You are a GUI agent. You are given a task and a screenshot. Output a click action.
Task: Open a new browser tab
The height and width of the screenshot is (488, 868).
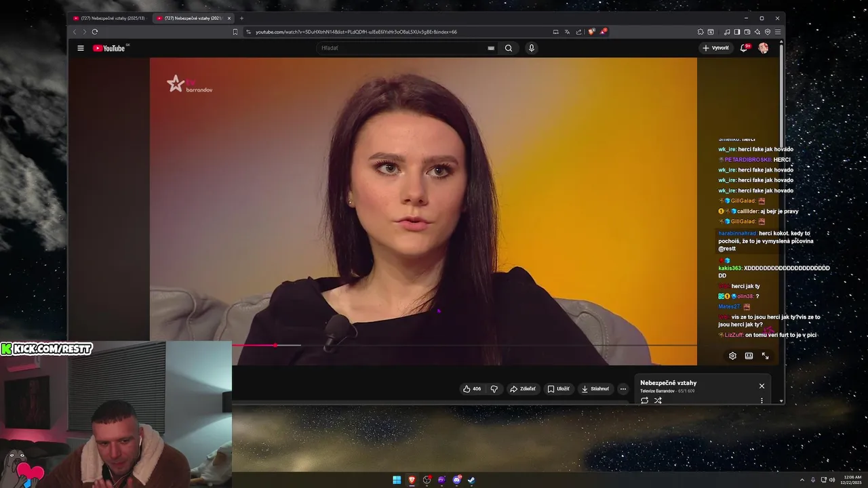(x=241, y=18)
